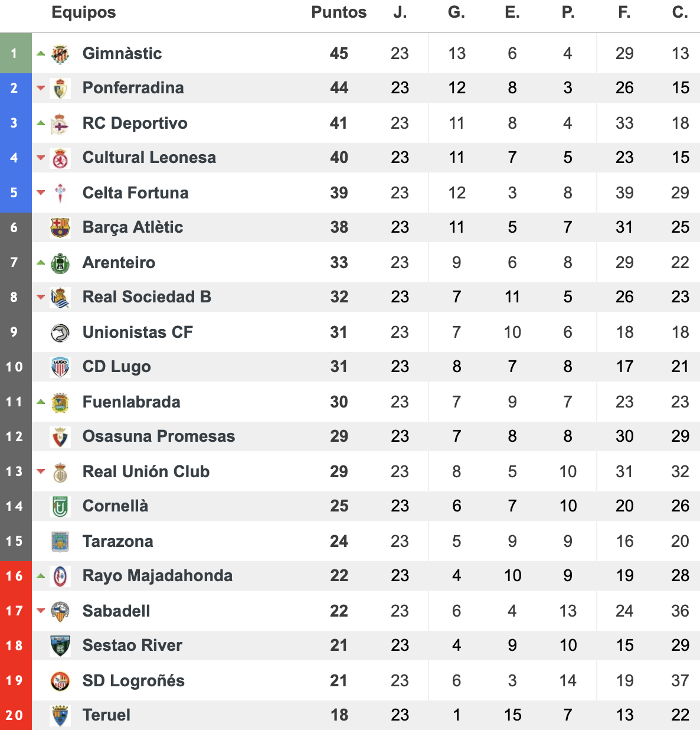Click the Barça Atlètic crest icon
This screenshot has height=730, width=700.
60,227
